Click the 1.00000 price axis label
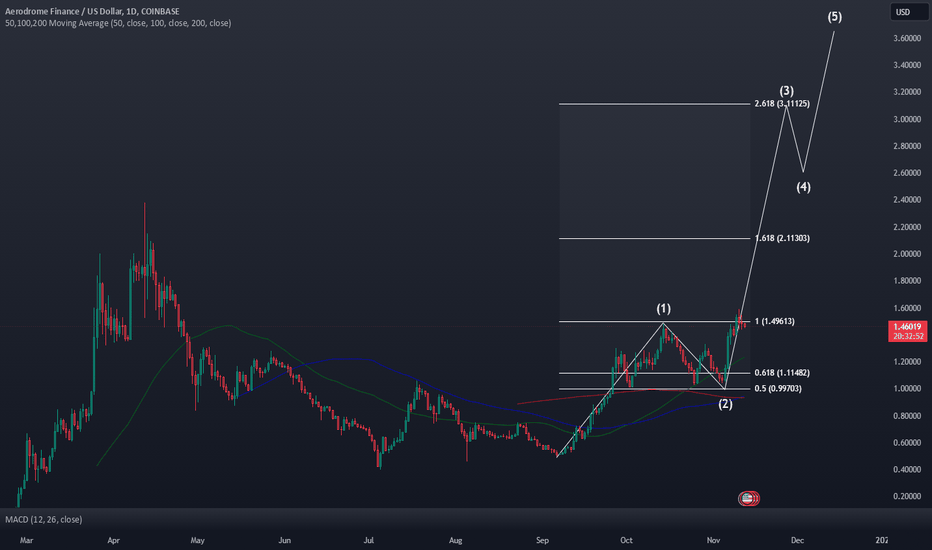 907,389
